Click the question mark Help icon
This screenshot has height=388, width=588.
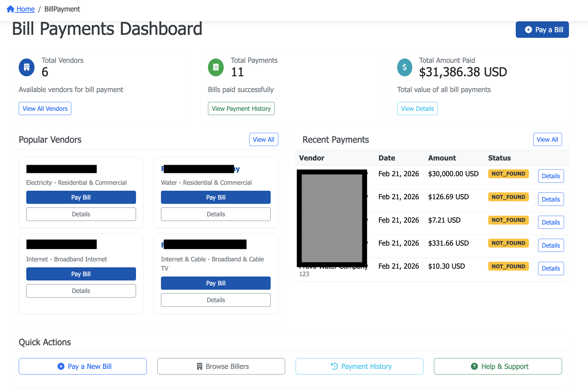[x=474, y=366]
